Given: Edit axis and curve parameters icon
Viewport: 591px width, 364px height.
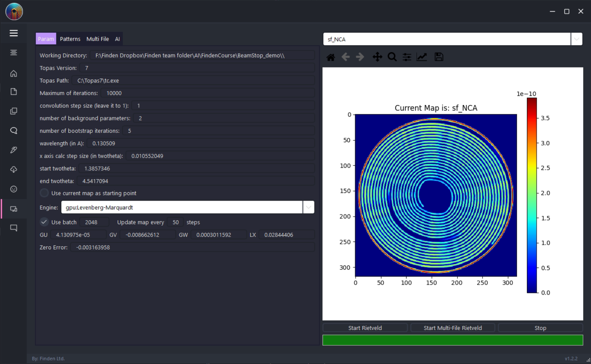Looking at the screenshot, I should point(422,57).
